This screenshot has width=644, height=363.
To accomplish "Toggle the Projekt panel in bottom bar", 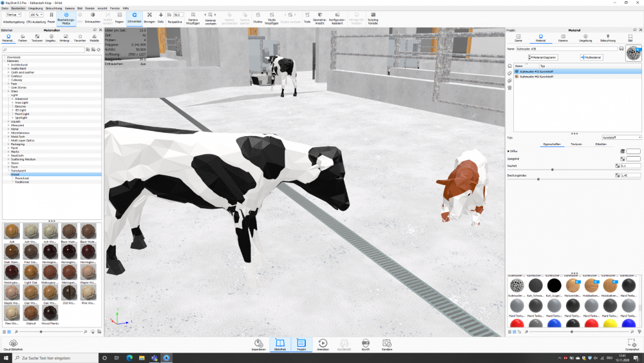I will point(301,345).
